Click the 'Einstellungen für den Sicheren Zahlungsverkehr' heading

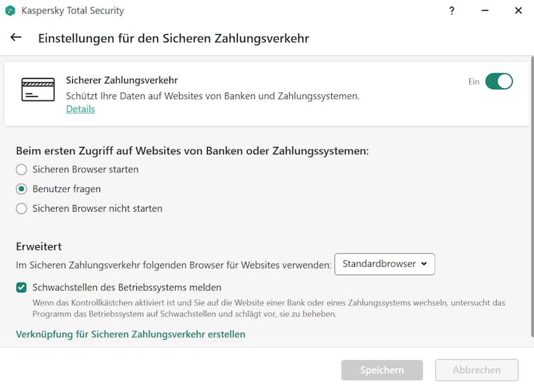(x=174, y=39)
